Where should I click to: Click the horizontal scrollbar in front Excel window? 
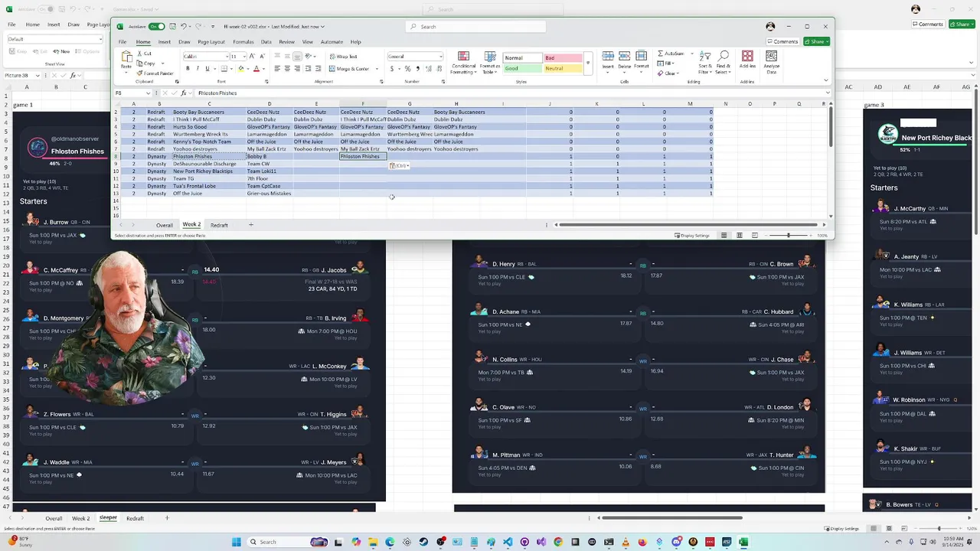coord(689,225)
